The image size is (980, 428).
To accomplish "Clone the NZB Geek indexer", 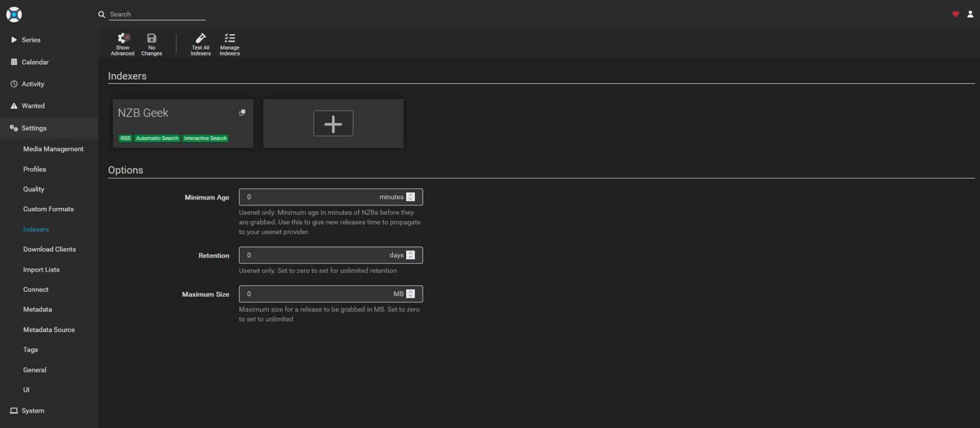I will coord(242,113).
